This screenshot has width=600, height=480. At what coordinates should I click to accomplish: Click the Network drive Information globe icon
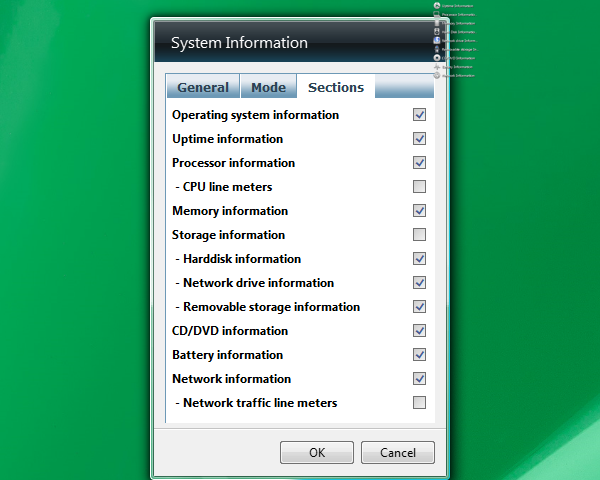pyautogui.click(x=437, y=40)
